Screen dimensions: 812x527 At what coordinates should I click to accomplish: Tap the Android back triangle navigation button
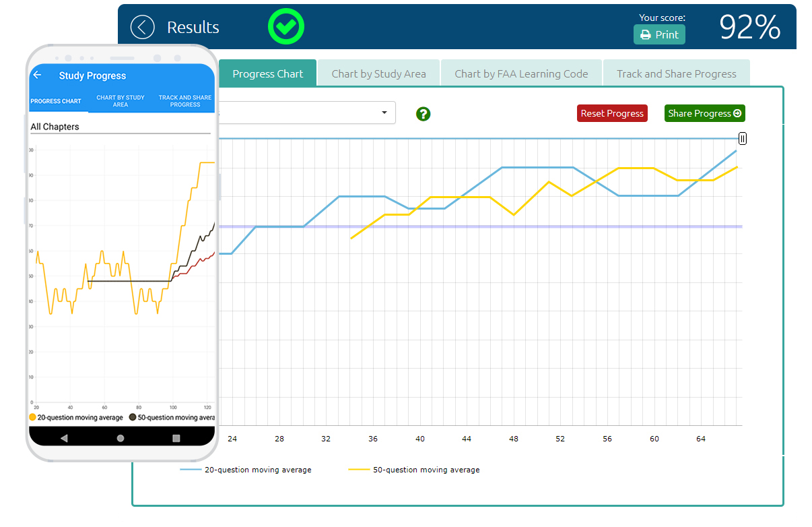(x=64, y=438)
